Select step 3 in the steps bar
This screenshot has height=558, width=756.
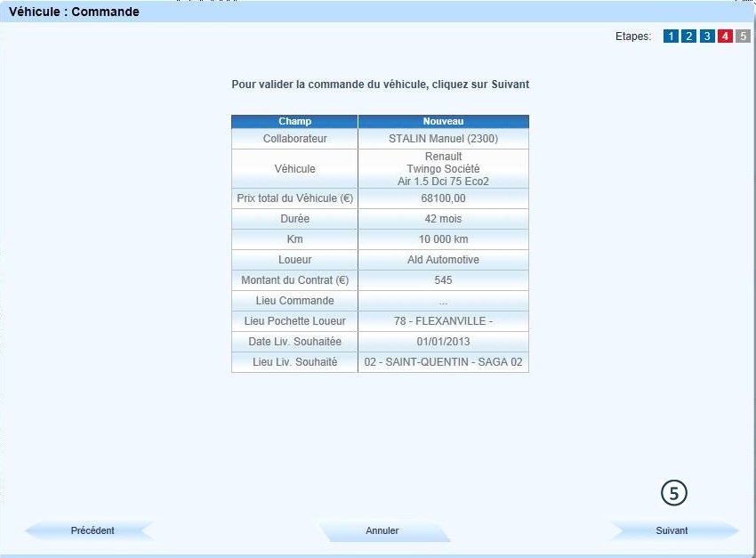click(707, 36)
